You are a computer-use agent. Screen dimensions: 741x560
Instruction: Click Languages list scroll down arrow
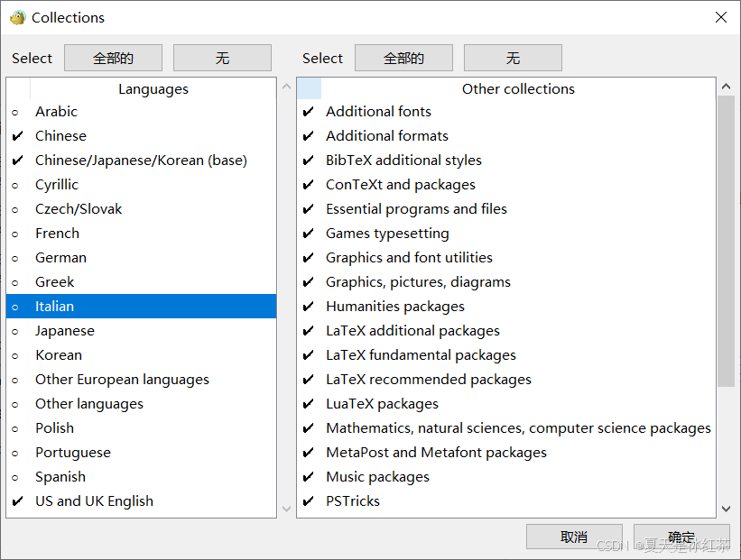point(286,509)
